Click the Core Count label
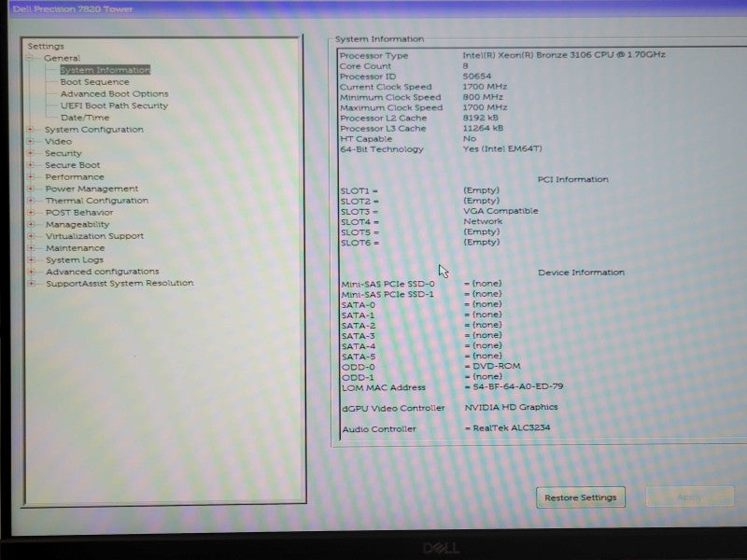 pos(365,66)
